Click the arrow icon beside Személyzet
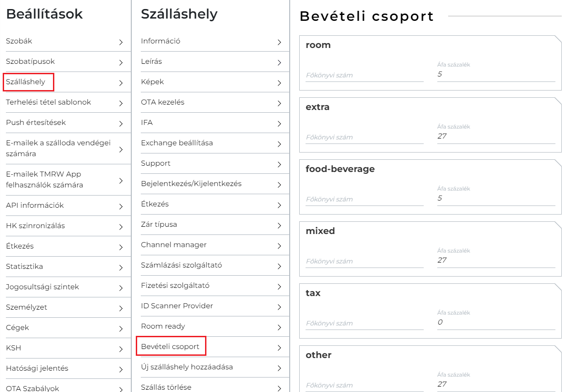Screen dimensions: 569x392 121,308
